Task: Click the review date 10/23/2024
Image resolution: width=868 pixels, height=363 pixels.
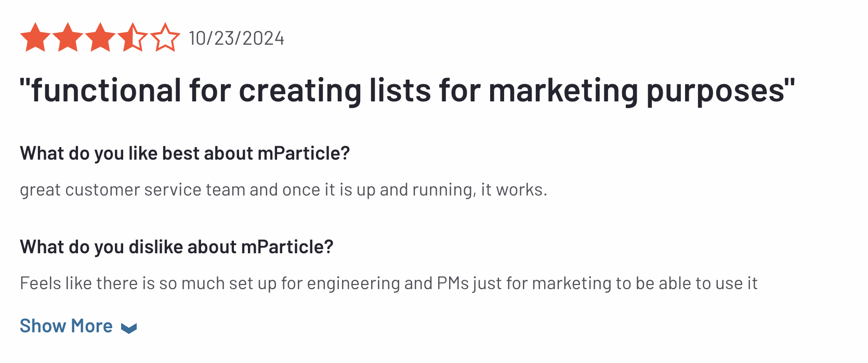Action: 236,38
